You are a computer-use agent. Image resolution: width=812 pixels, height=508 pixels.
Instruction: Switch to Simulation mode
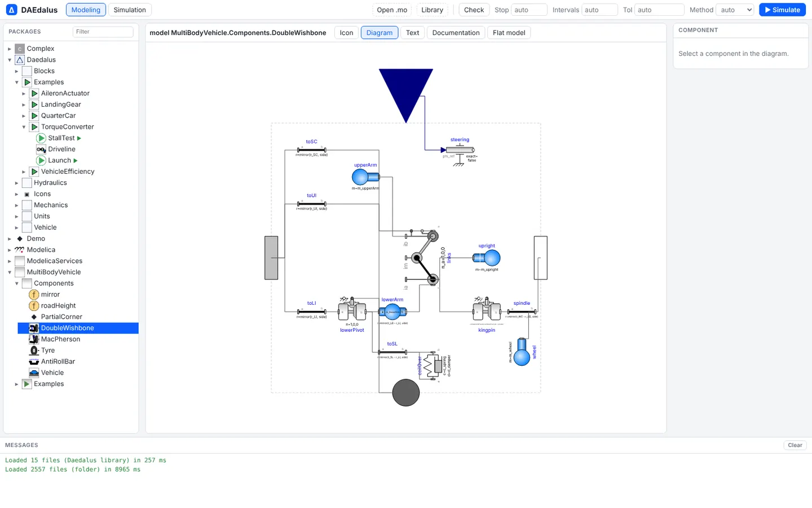click(x=130, y=10)
